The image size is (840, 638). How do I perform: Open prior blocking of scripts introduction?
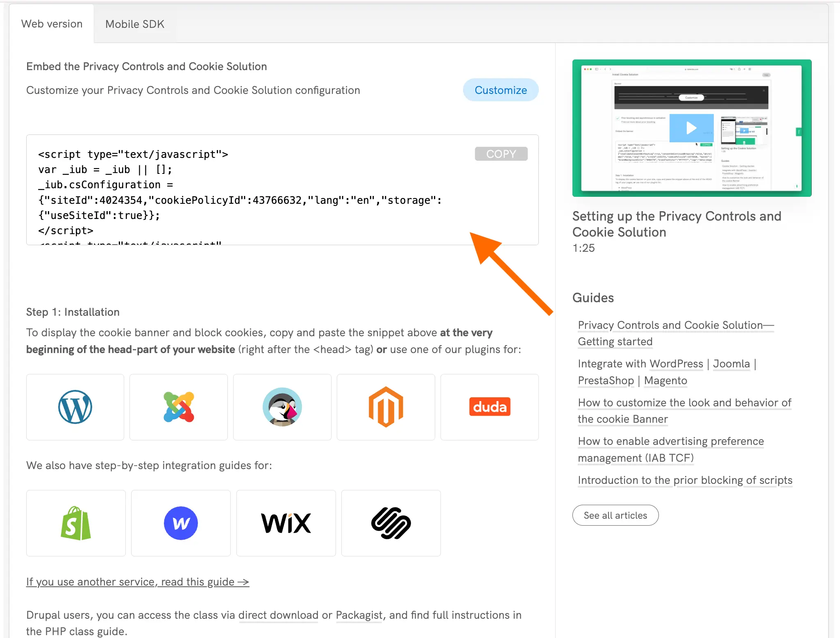point(685,480)
